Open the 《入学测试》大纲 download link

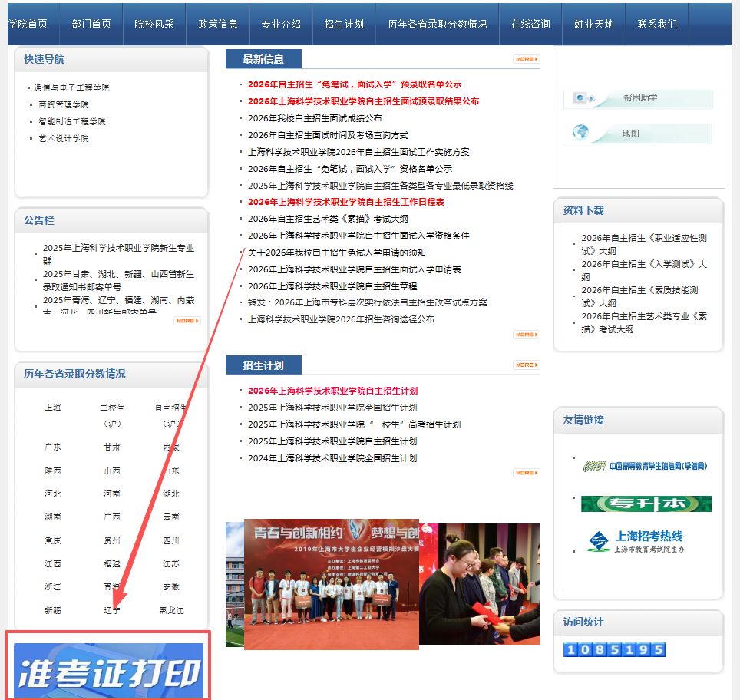(643, 270)
